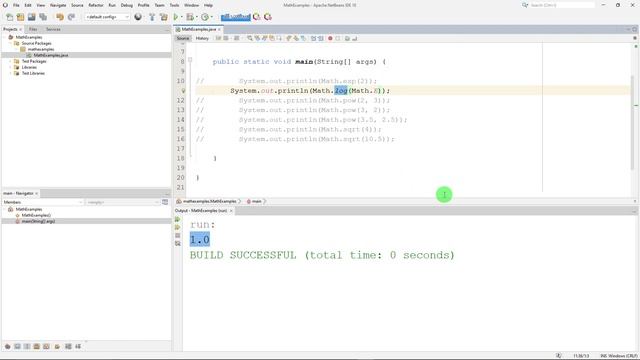Select MathExamples() constructor in Navigator
The image size is (640, 360).
(36, 215)
